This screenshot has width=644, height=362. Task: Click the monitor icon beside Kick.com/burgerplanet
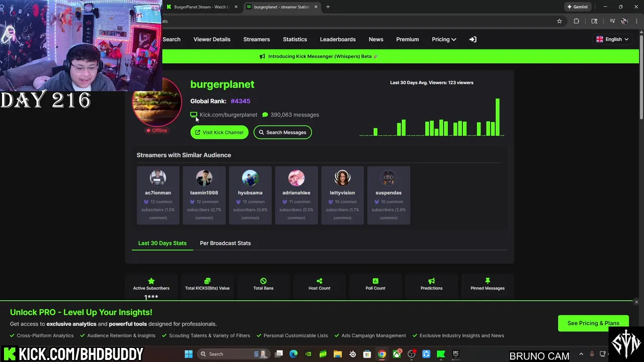(194, 115)
